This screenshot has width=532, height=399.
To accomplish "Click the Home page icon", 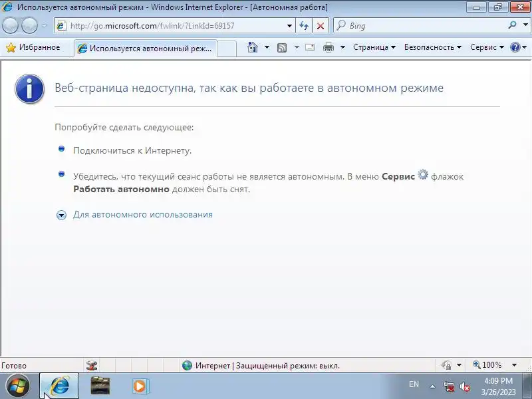I will (253, 47).
